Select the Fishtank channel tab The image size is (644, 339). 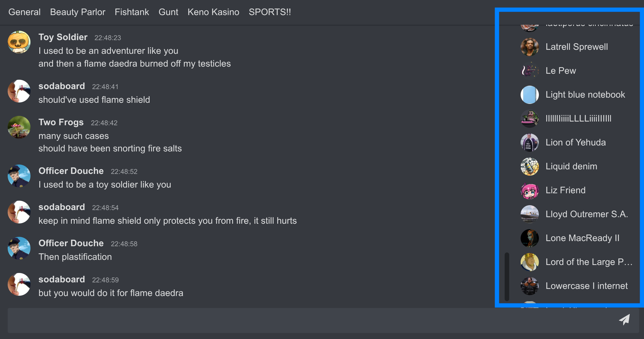132,12
